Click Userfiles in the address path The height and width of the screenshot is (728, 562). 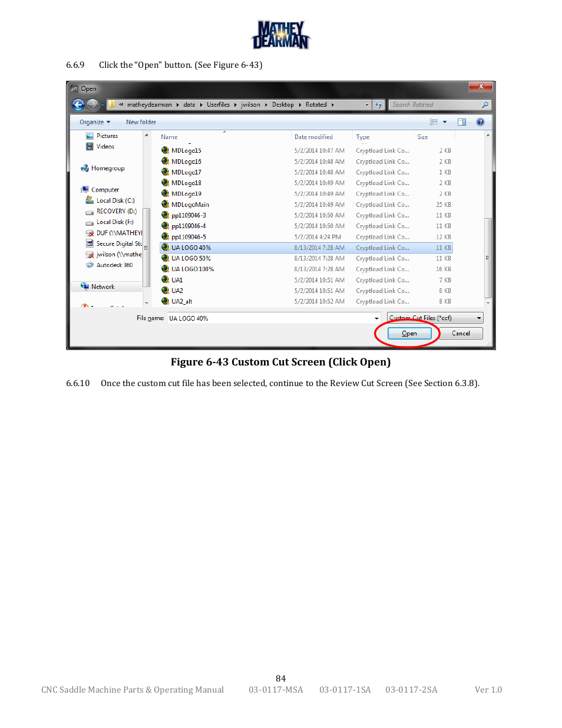(x=218, y=105)
